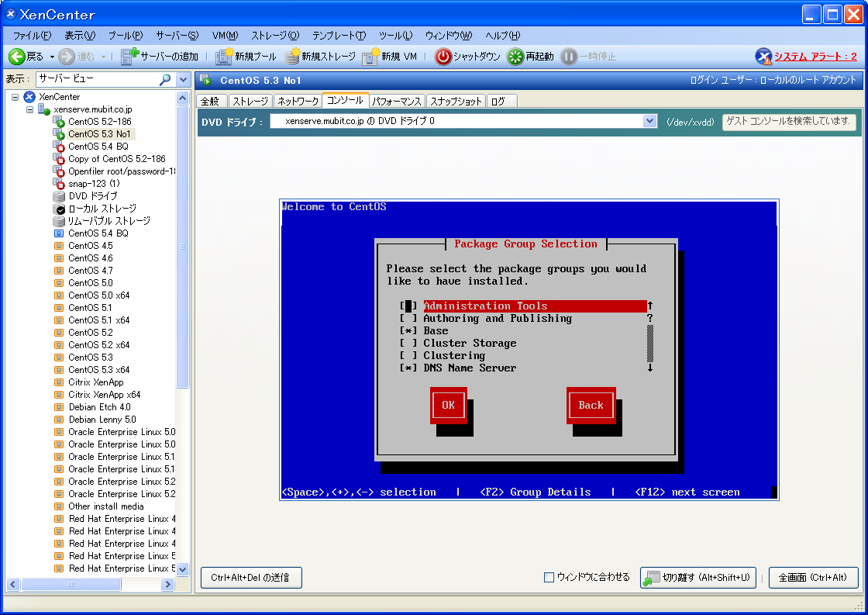This screenshot has width=868, height=615.
Task: Click the New Pool toolbar icon
Action: pos(224,57)
